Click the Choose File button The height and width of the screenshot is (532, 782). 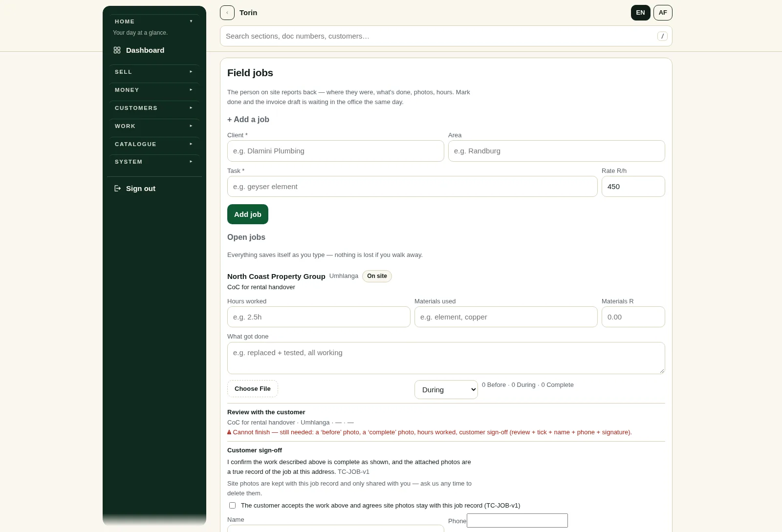tap(253, 389)
